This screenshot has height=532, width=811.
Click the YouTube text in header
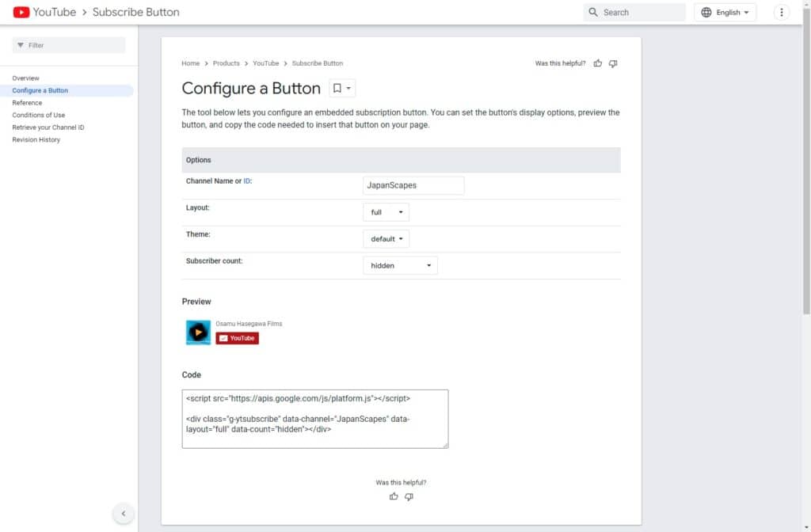[x=55, y=12]
